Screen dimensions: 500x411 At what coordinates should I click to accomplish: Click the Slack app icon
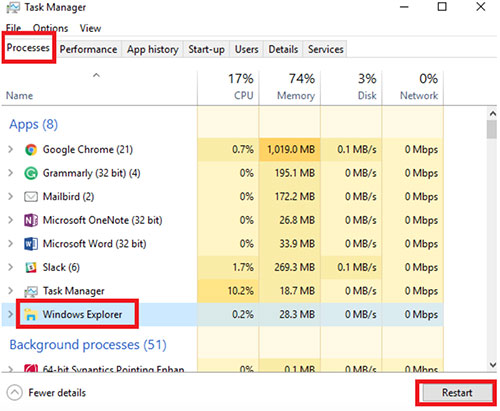point(31,267)
